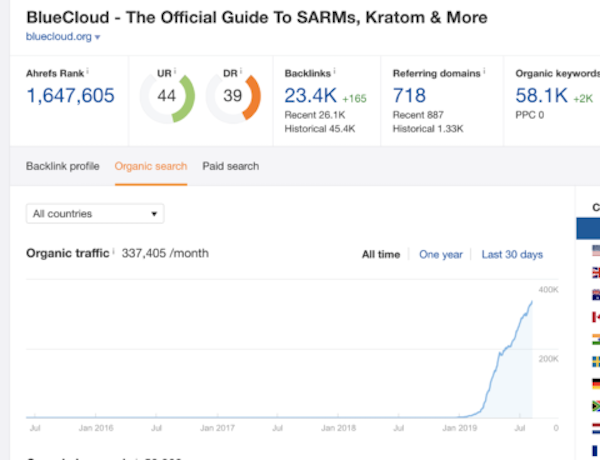This screenshot has width=600, height=460.
Task: Click the Canada flag icon
Action: click(596, 317)
